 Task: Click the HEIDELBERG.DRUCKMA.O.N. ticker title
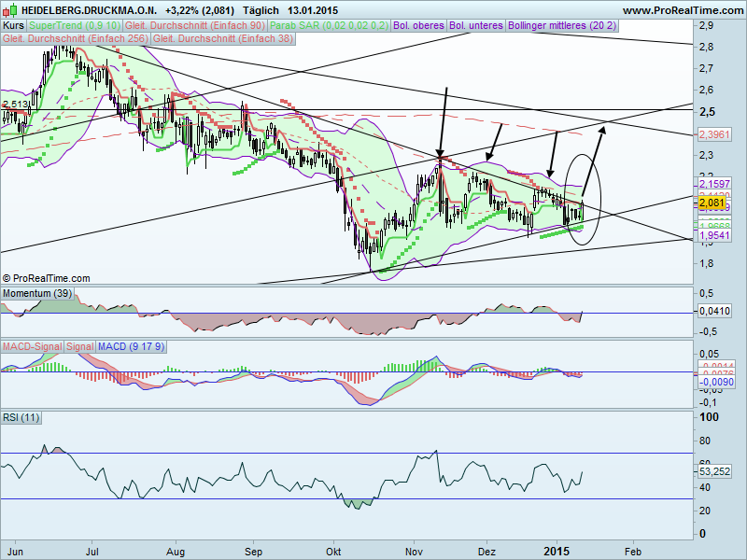(x=89, y=10)
